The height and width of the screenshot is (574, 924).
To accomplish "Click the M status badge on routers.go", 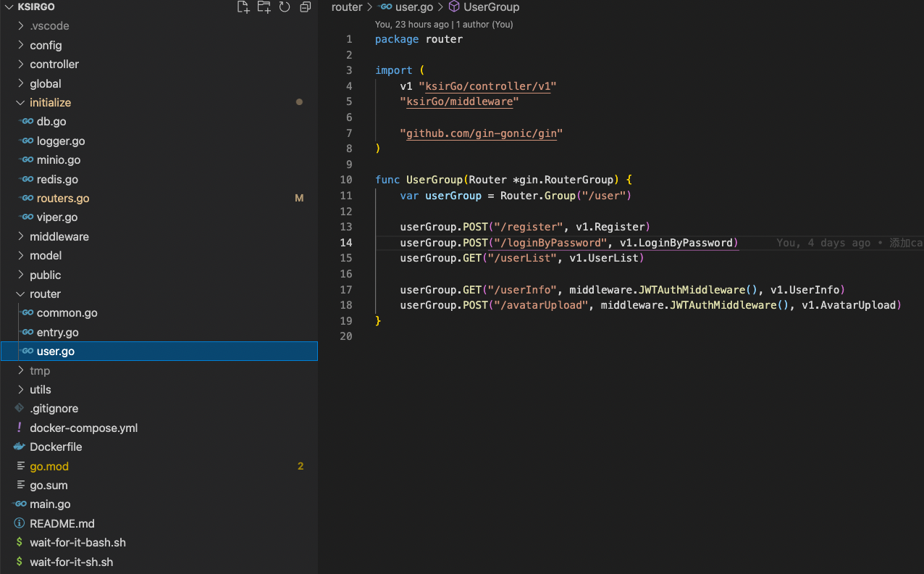I will coord(299,198).
